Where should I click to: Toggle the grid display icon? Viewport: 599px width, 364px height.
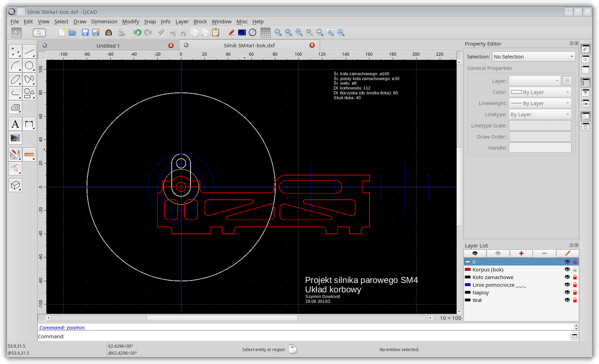(265, 33)
